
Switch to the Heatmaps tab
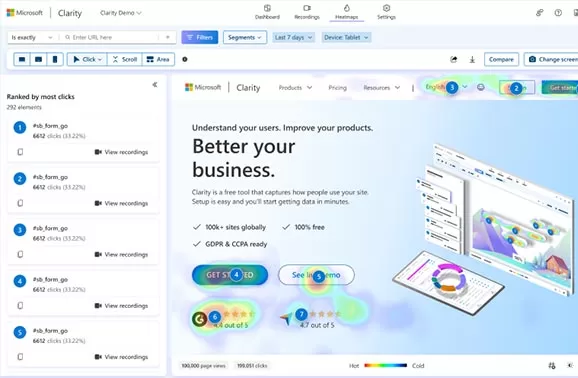(347, 12)
